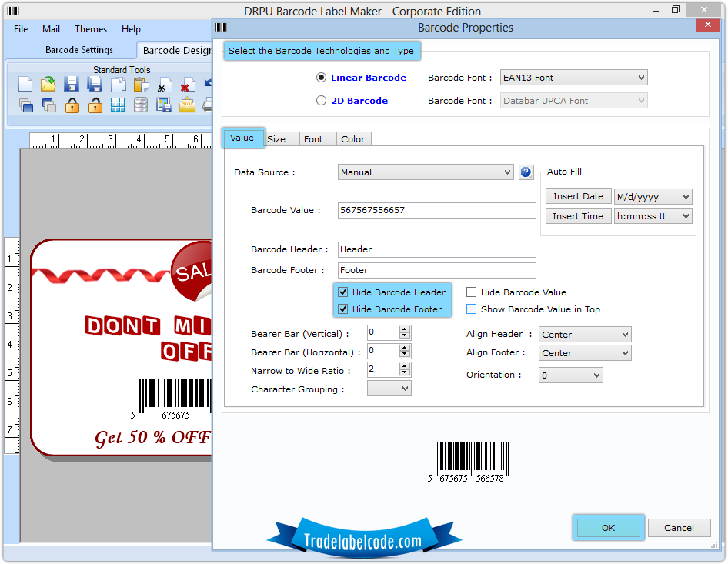This screenshot has width=728, height=564.
Task: Open a file using the folder icon
Action: (48, 85)
